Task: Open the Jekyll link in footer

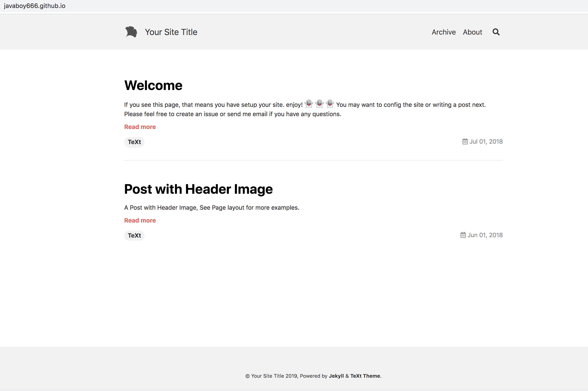Action: 336,376
